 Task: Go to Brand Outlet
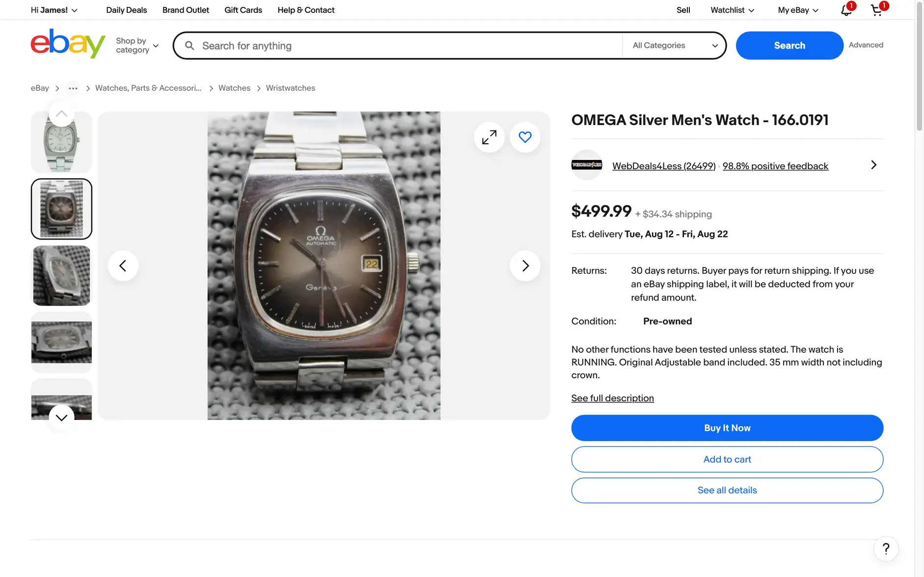[186, 10]
